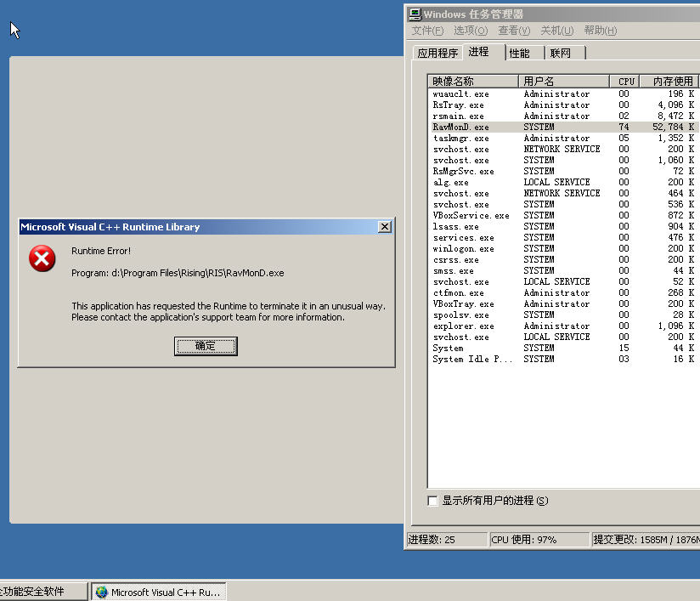This screenshot has height=601, width=700.
Task: Enable 显示所有用户的进程 checkbox
Action: [x=433, y=501]
